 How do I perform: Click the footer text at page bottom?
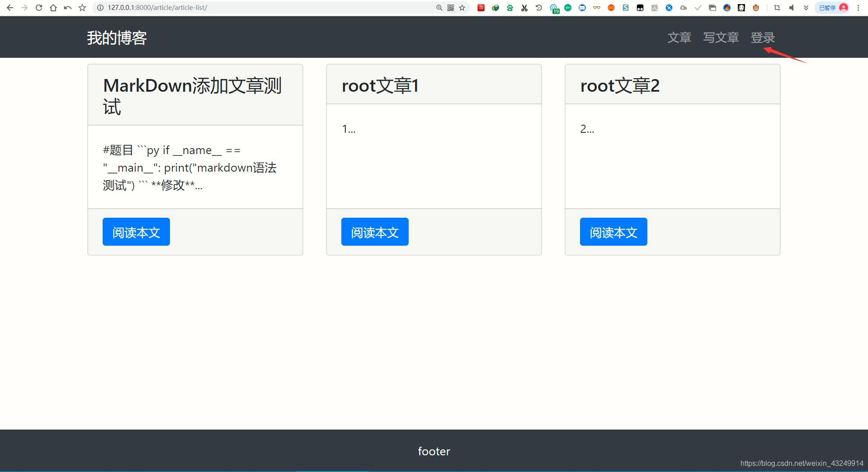point(434,451)
